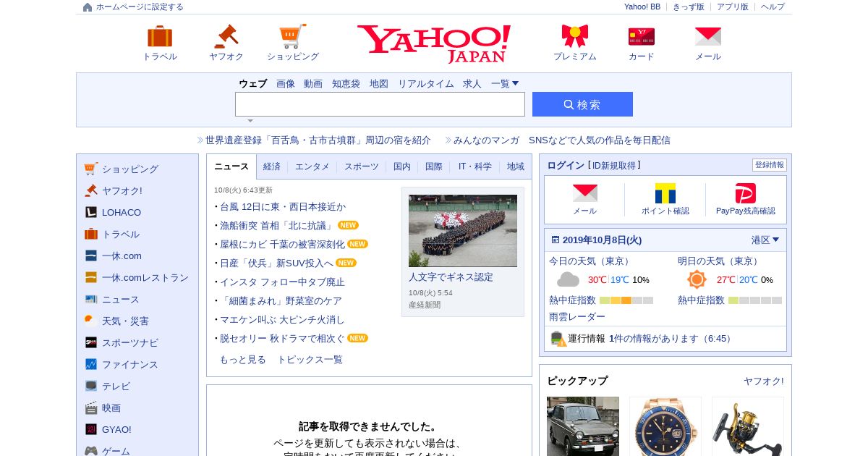Image resolution: width=868 pixels, height=456 pixels.
Task: Open the Travel suitcase icon in header
Action: pos(160,36)
